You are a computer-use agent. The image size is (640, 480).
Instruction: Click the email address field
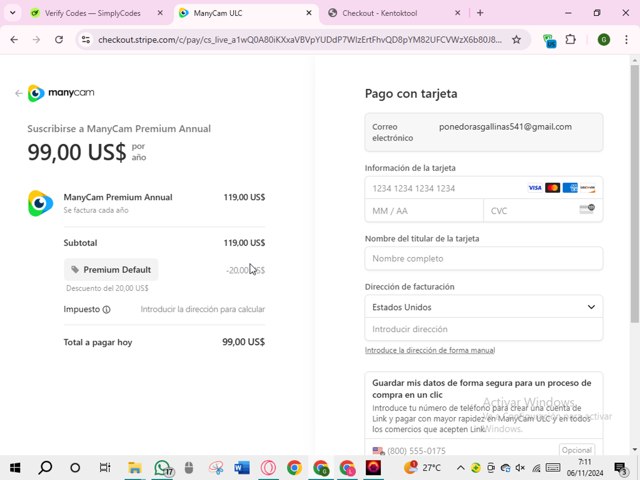[x=484, y=132]
